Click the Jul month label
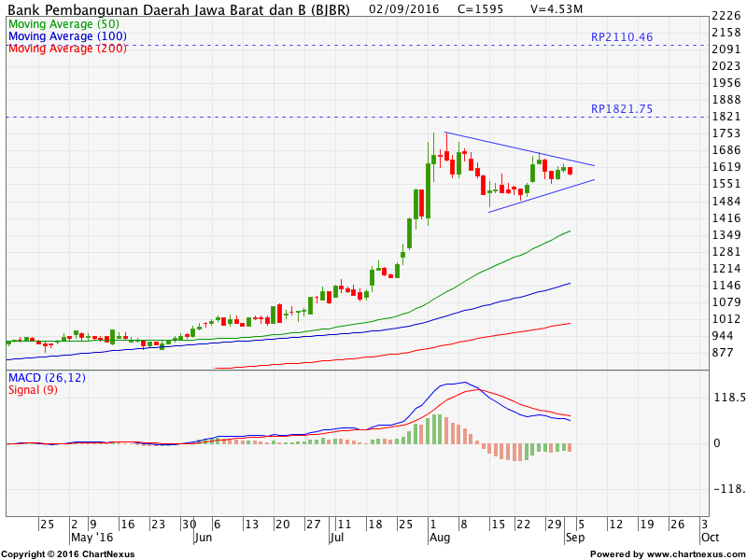The height and width of the screenshot is (560, 747). (x=337, y=539)
